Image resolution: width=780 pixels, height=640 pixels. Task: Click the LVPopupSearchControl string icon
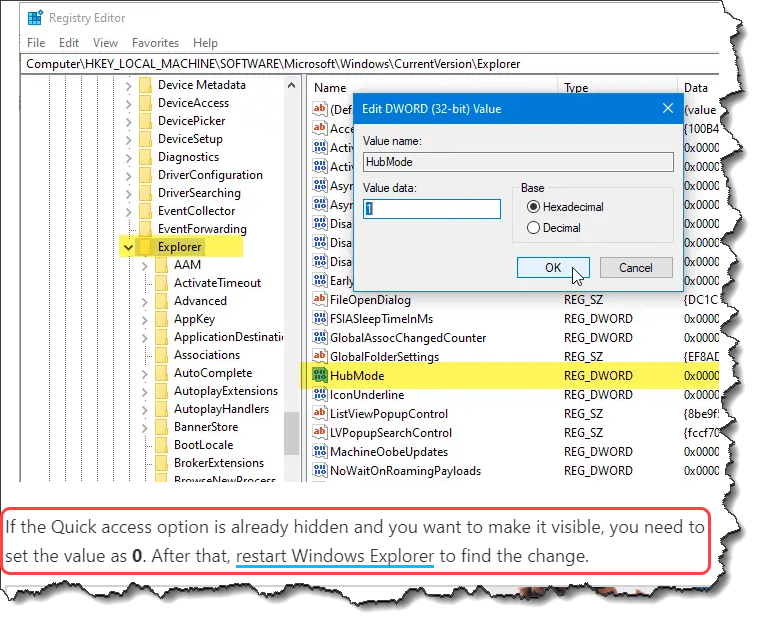(x=319, y=433)
